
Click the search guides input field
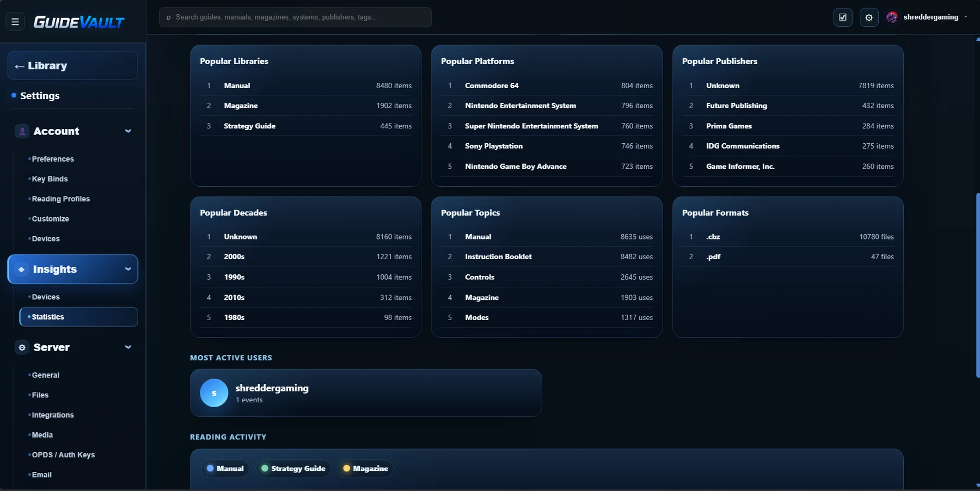pyautogui.click(x=295, y=17)
